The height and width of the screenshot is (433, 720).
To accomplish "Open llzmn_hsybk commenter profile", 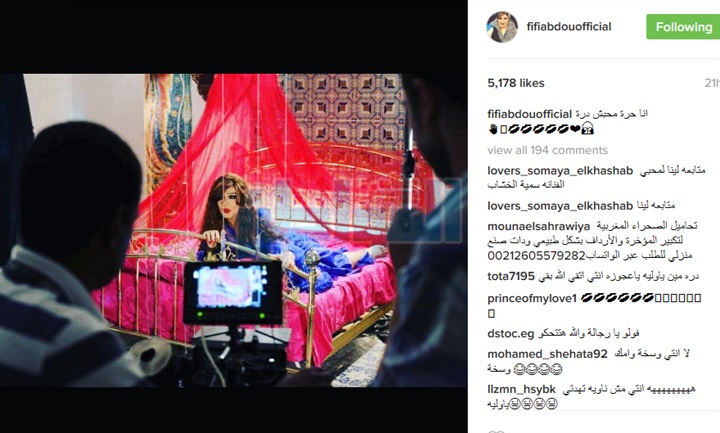I will tap(521, 389).
